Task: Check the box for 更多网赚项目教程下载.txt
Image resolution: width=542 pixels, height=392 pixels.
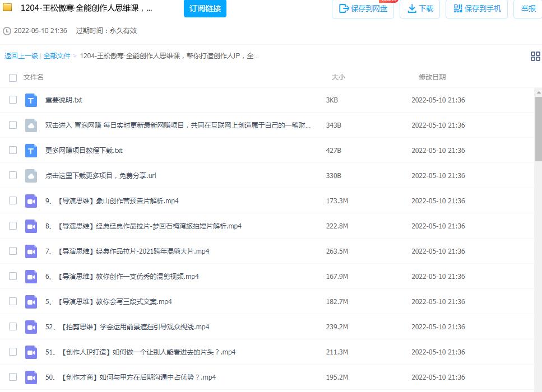Action: tap(13, 150)
